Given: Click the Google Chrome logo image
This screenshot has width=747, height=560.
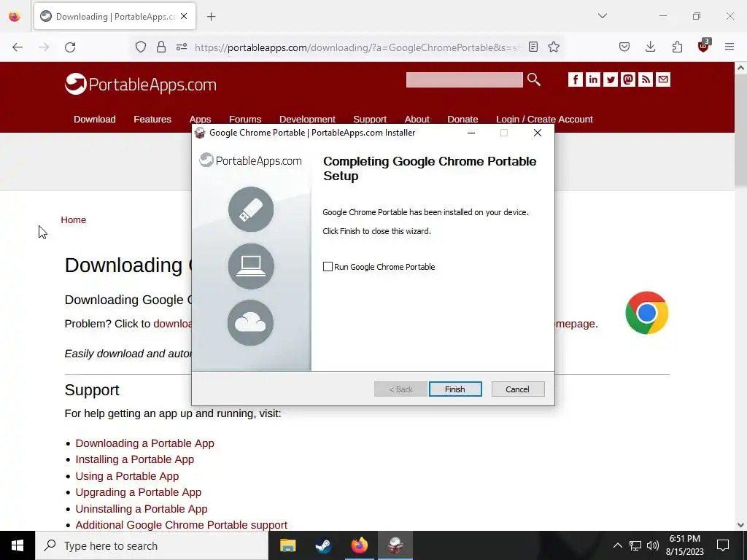Looking at the screenshot, I should coord(647,313).
